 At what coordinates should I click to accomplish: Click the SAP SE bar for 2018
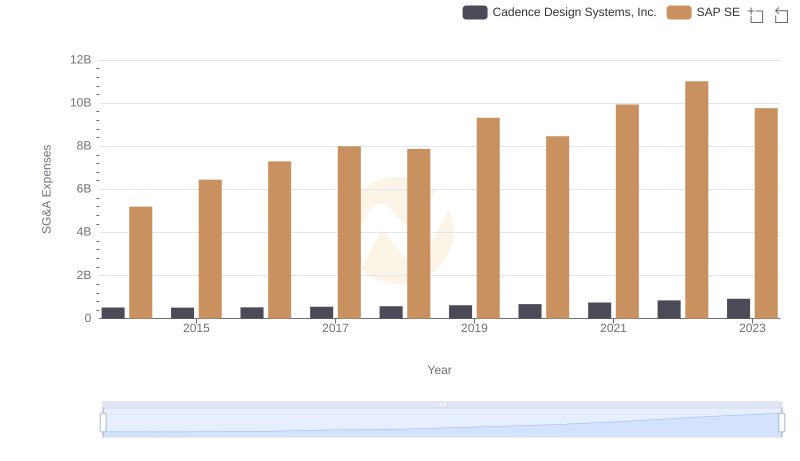[419, 234]
